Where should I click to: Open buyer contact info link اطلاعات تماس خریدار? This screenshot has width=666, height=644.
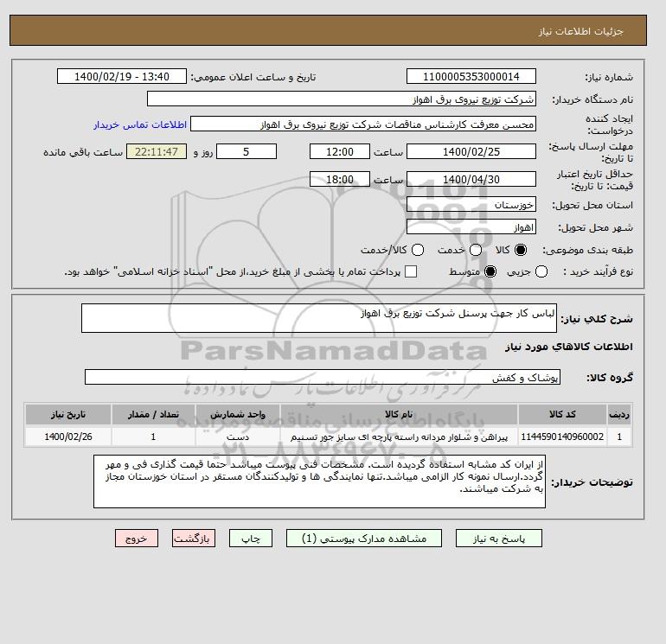[x=140, y=124]
